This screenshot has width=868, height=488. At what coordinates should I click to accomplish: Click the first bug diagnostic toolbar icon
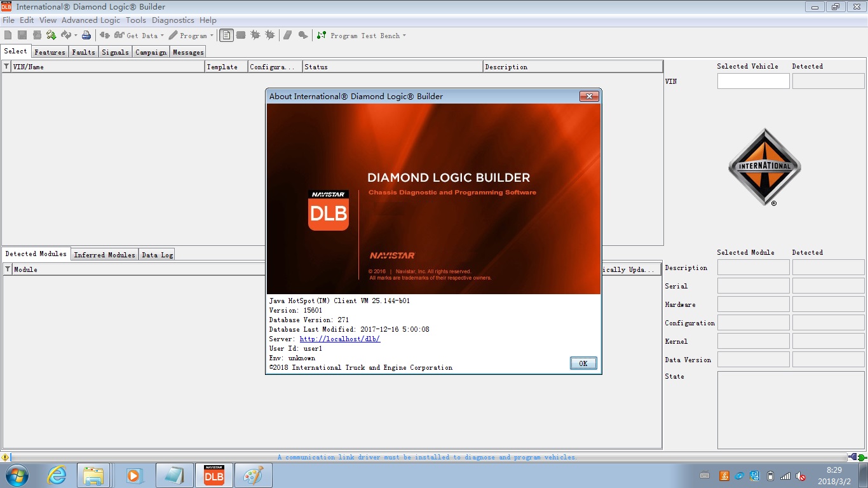tap(255, 36)
